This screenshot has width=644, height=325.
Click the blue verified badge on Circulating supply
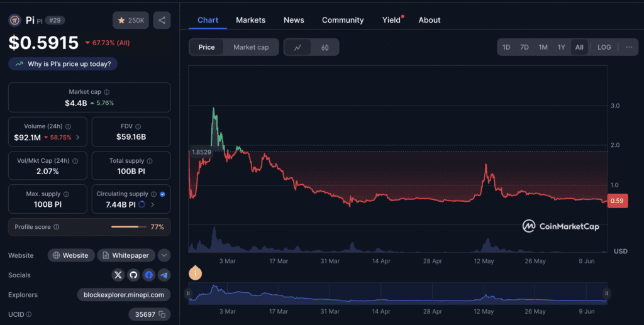coord(163,194)
